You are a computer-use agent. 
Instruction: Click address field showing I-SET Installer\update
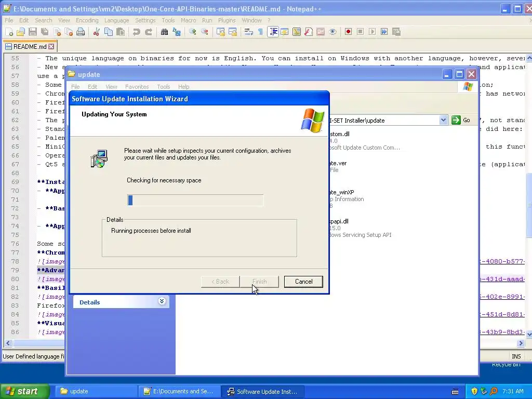click(384, 121)
